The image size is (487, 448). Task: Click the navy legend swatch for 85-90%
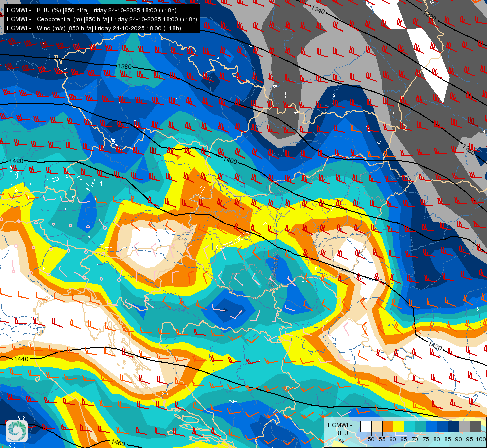pyautogui.click(x=454, y=426)
